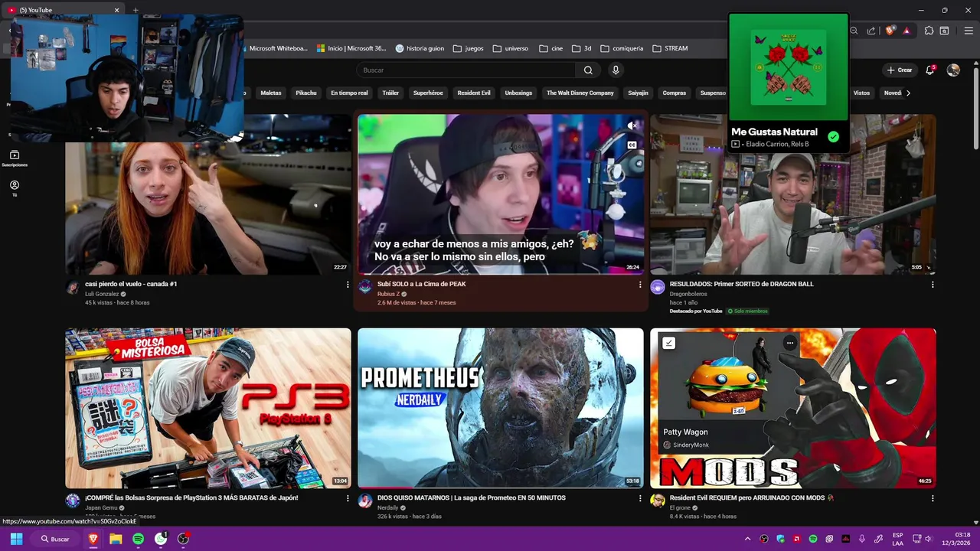This screenshot has width=980, height=551.
Task: Open the historia guion bookmark
Action: tap(420, 48)
